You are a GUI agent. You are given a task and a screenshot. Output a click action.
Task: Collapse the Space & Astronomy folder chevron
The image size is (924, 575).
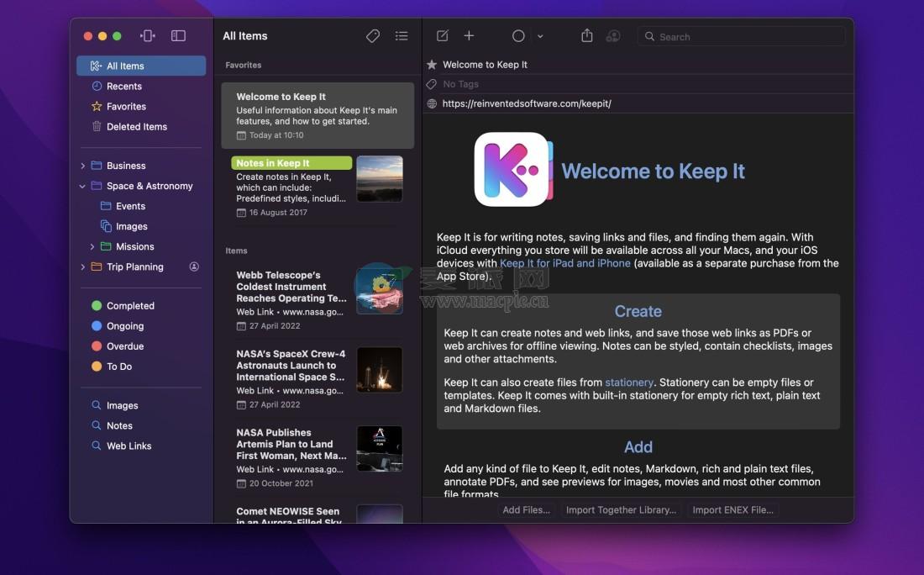coord(82,186)
